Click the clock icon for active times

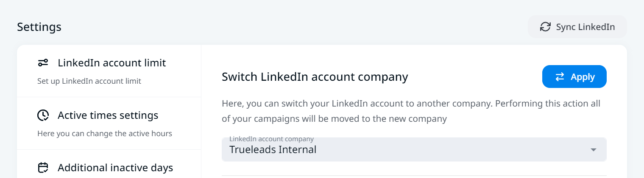[x=43, y=115]
